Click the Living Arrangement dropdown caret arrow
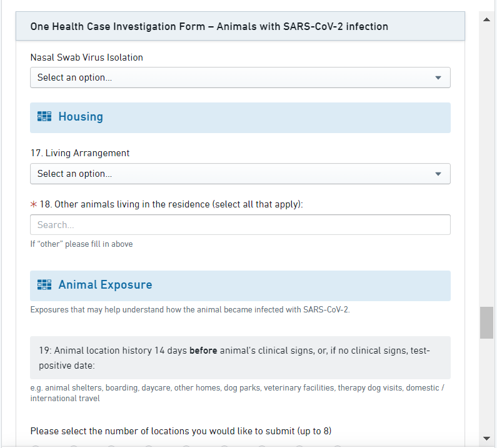Screen dimensions: 497x448 coord(438,174)
